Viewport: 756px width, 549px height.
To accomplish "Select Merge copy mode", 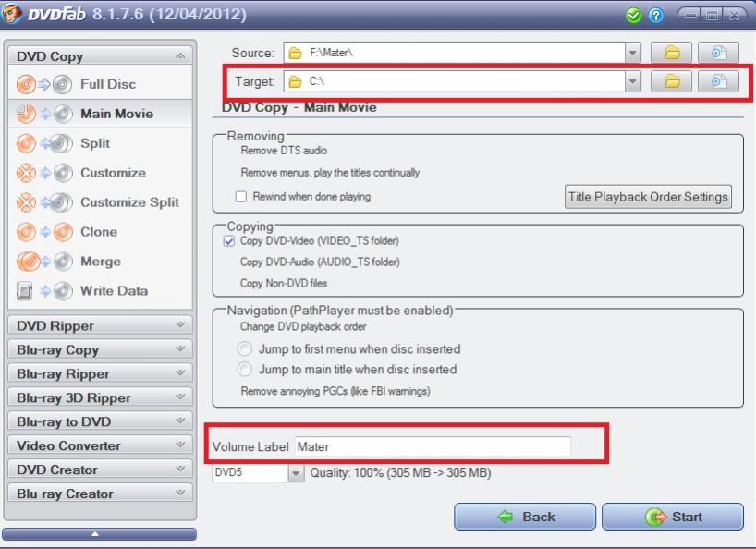I will pyautogui.click(x=101, y=262).
